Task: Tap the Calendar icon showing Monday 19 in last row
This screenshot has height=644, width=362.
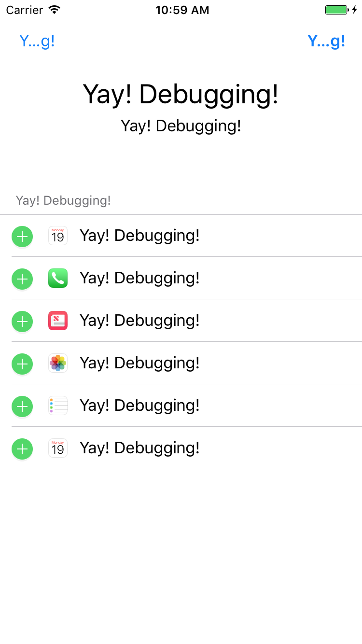Action: click(57, 448)
